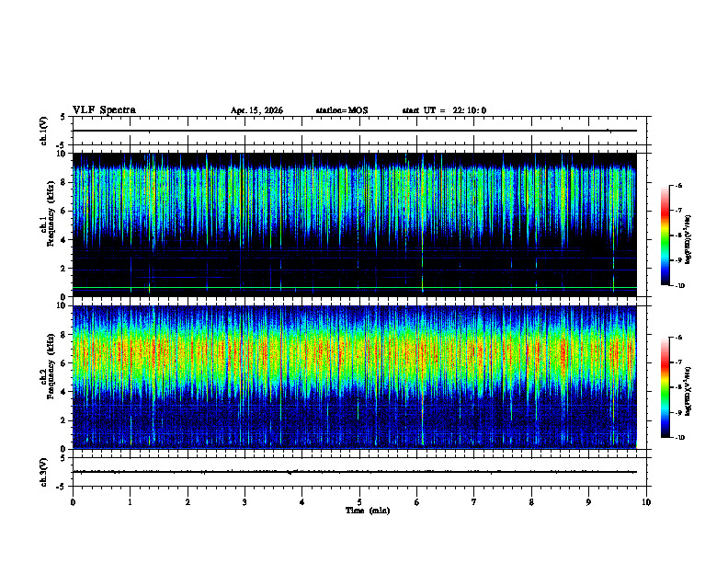The height and width of the screenshot is (563, 728).
Task: Click the time axis tick label "1"
Action: [130, 502]
